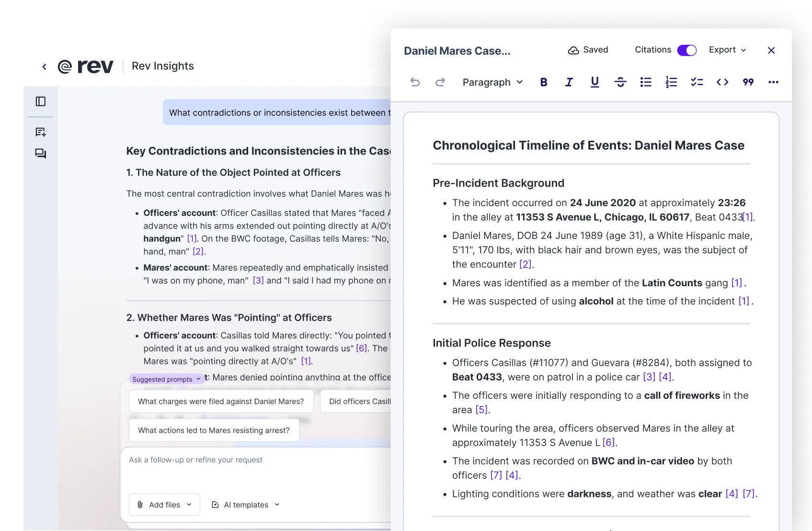The image size is (812, 531).
Task: Click the 'Rev Insights' title text
Action: 162,66
